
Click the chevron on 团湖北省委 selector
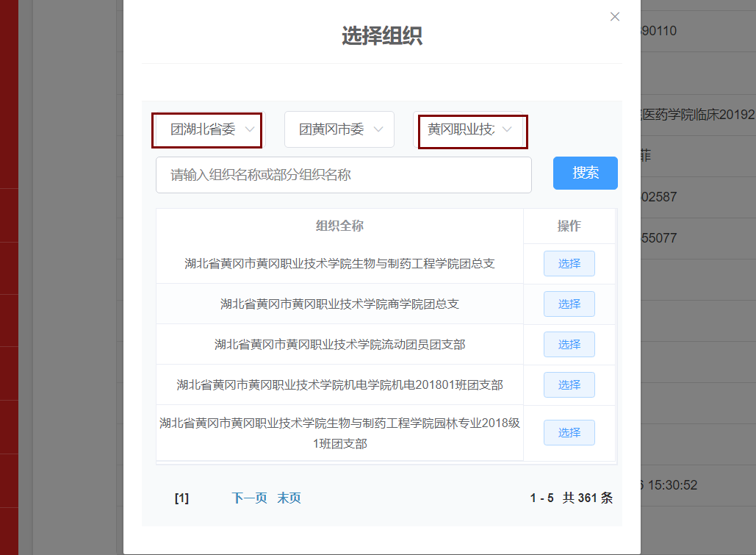249,129
